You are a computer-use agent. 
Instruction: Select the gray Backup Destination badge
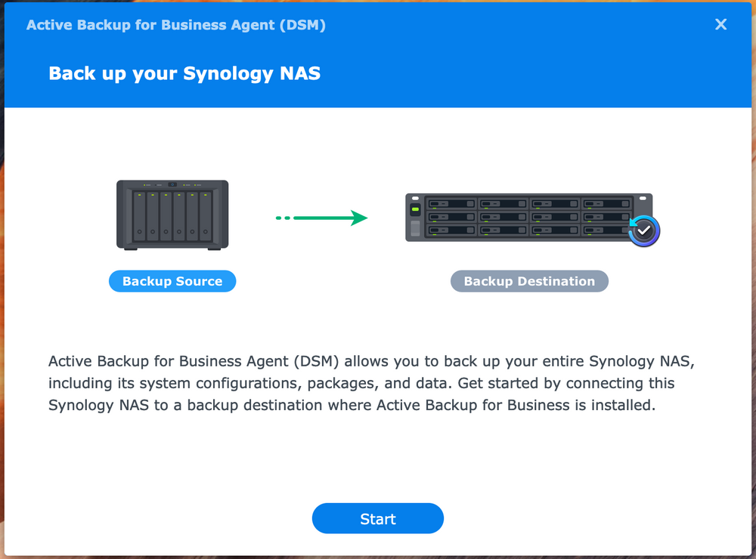coord(529,280)
